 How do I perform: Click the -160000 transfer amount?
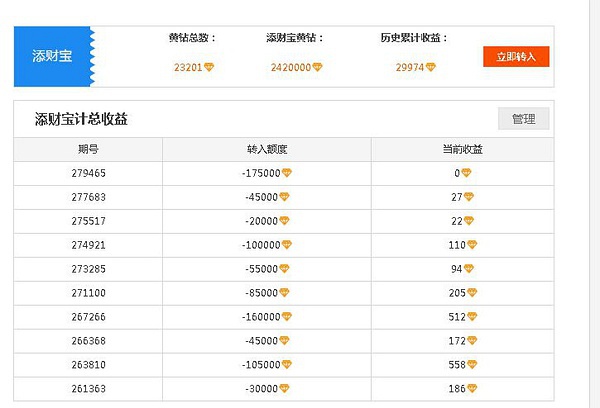coord(261,317)
